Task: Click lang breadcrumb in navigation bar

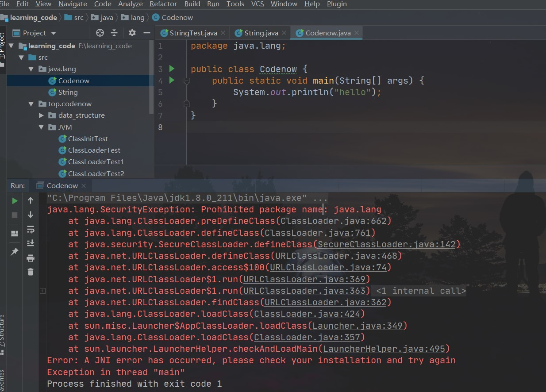Action: click(133, 17)
